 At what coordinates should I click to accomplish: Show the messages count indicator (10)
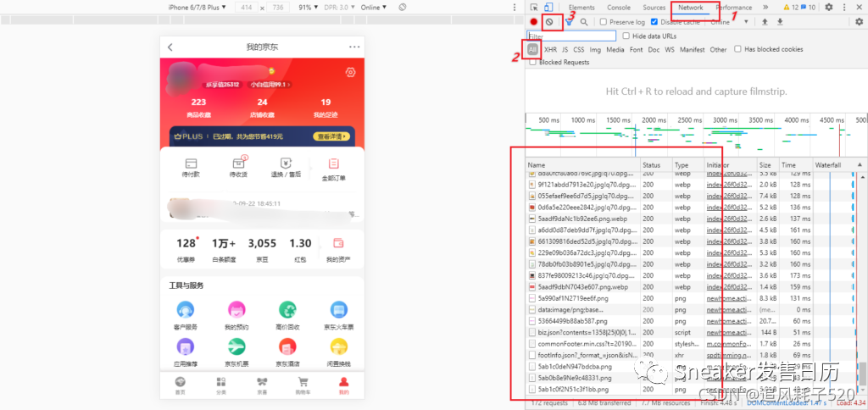[808, 7]
